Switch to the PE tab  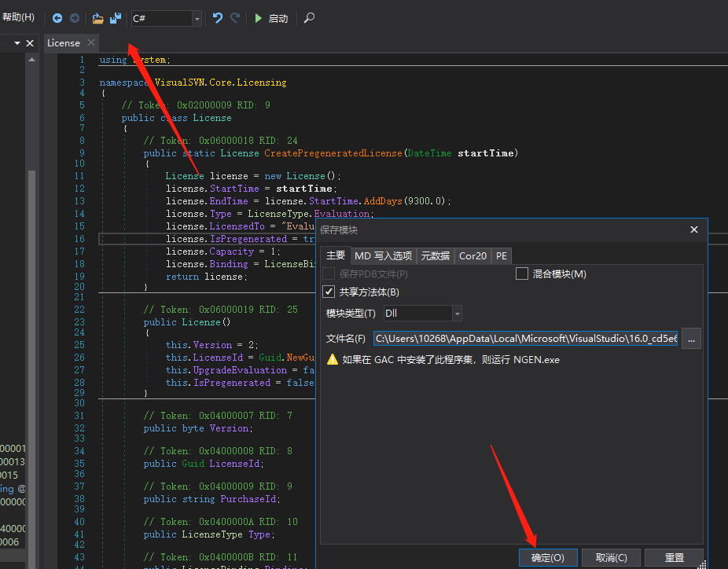[501, 255]
